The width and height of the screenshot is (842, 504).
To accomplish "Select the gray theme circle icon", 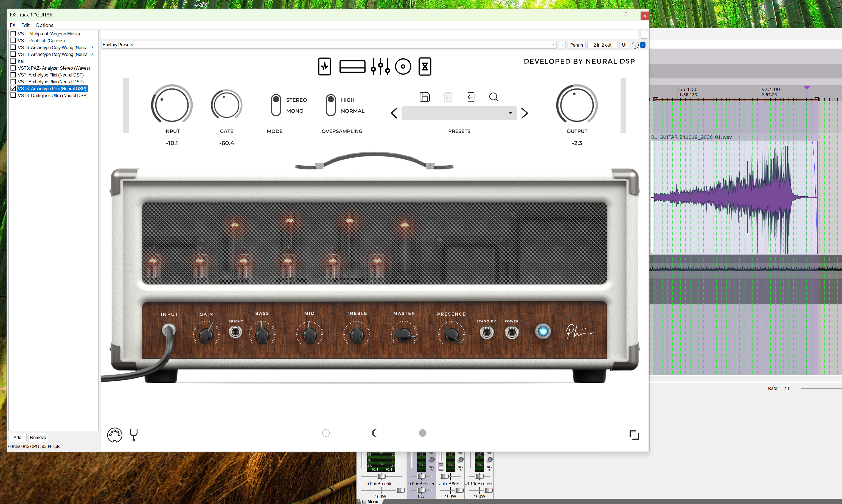I will [x=423, y=433].
